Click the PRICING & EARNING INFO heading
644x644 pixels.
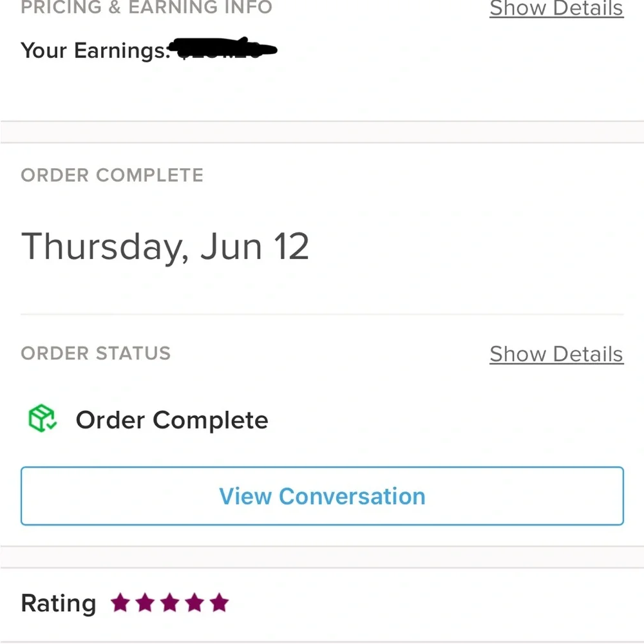pyautogui.click(x=147, y=7)
